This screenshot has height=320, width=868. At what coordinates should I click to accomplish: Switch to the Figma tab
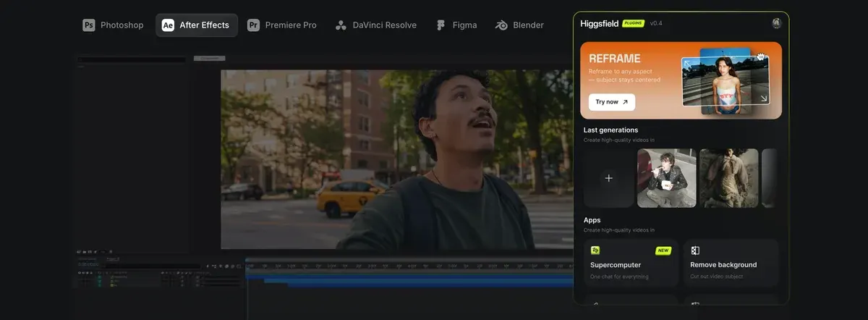tap(456, 25)
